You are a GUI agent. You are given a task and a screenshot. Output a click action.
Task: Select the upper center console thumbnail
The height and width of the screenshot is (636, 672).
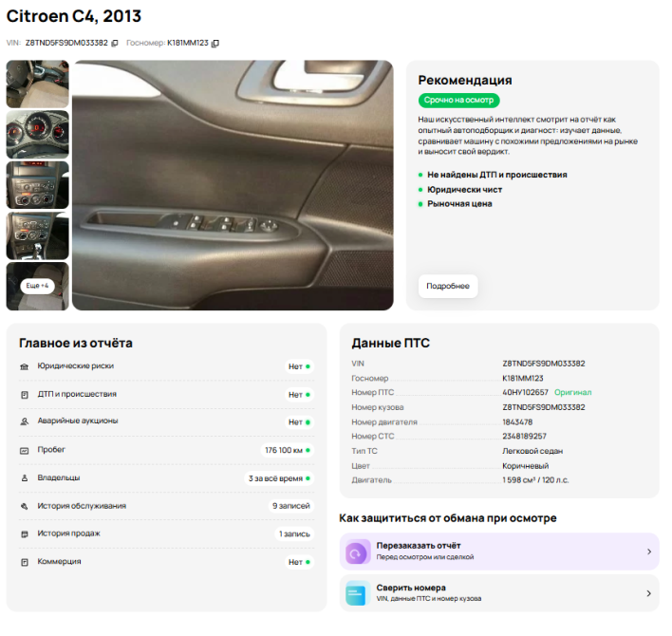pyautogui.click(x=37, y=185)
